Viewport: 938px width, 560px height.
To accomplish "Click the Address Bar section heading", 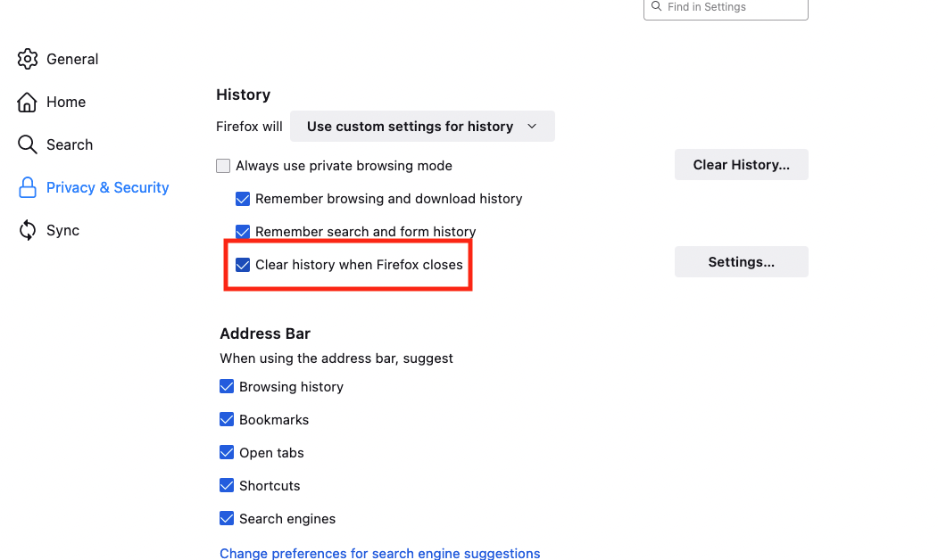I will [x=265, y=334].
